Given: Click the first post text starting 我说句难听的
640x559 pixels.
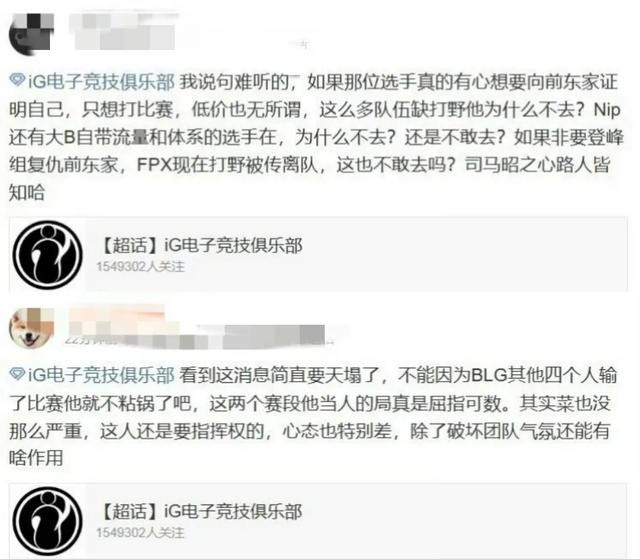Looking at the screenshot, I should (316, 137).
